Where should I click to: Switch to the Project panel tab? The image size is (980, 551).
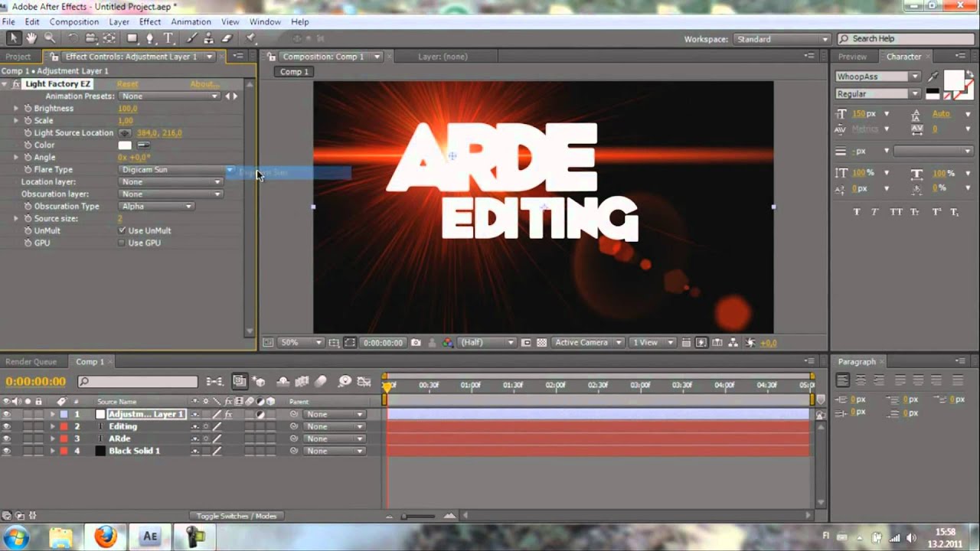pos(18,57)
